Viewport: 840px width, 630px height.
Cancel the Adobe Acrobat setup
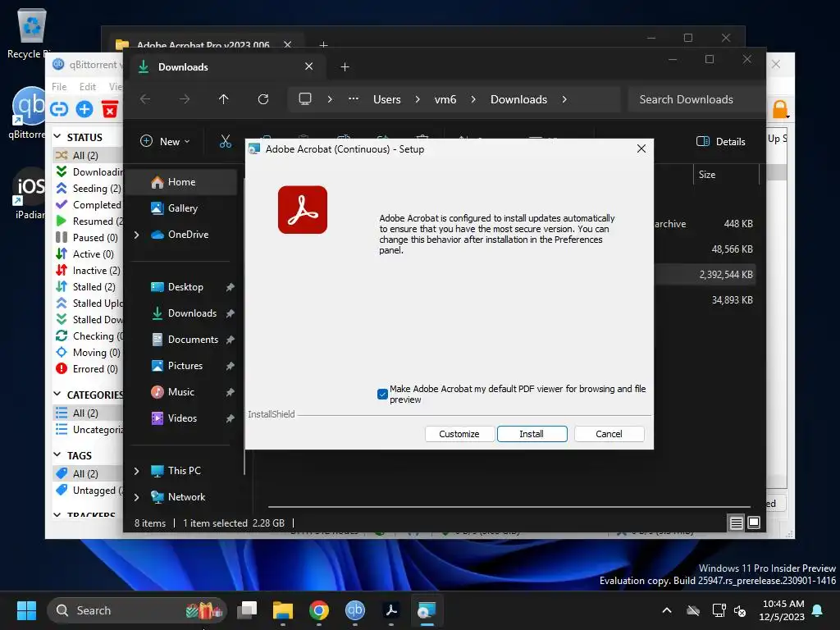pyautogui.click(x=609, y=434)
